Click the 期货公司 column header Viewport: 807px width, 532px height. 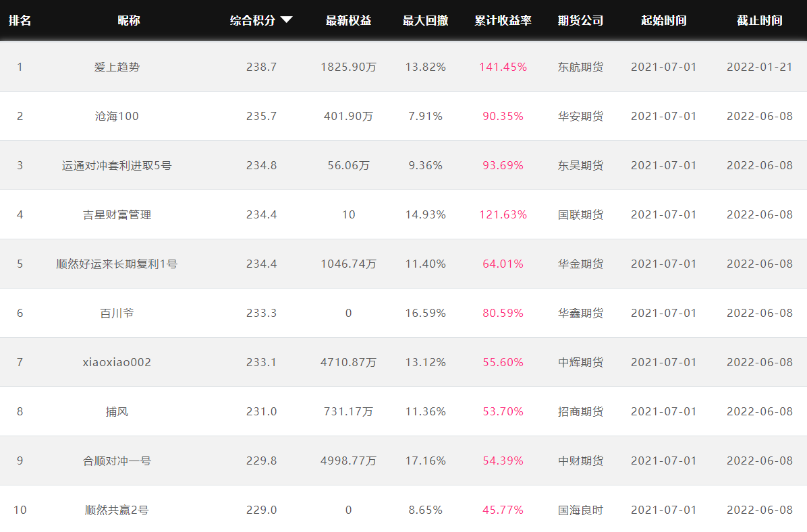tap(580, 21)
